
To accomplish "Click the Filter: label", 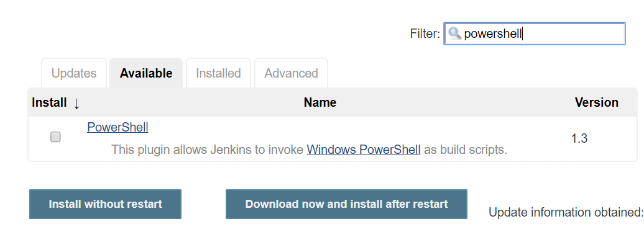I will click(425, 34).
